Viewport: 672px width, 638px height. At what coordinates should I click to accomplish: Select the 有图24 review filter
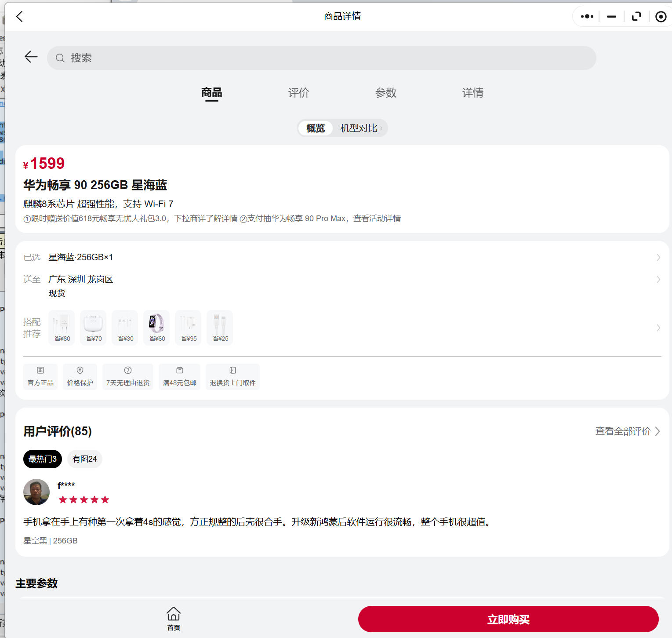pos(84,459)
